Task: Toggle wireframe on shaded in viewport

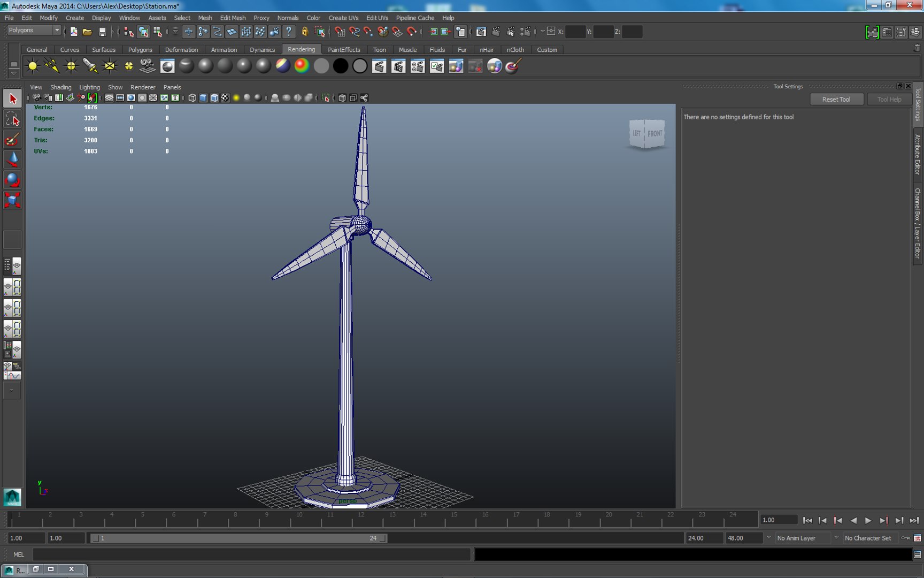Action: pos(214,98)
